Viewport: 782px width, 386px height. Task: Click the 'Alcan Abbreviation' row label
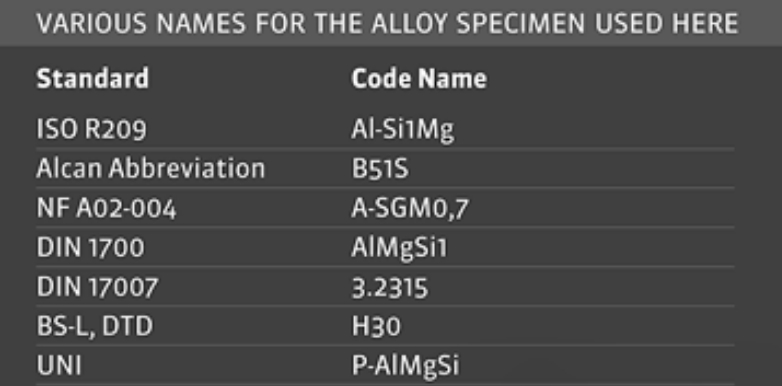[151, 169]
